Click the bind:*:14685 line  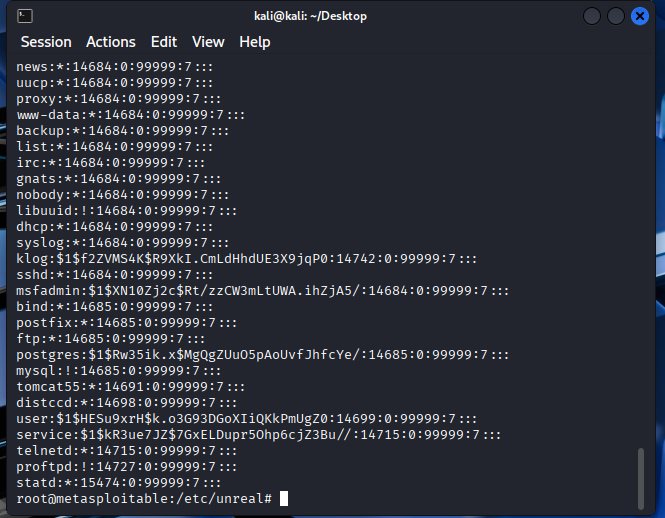click(x=115, y=307)
